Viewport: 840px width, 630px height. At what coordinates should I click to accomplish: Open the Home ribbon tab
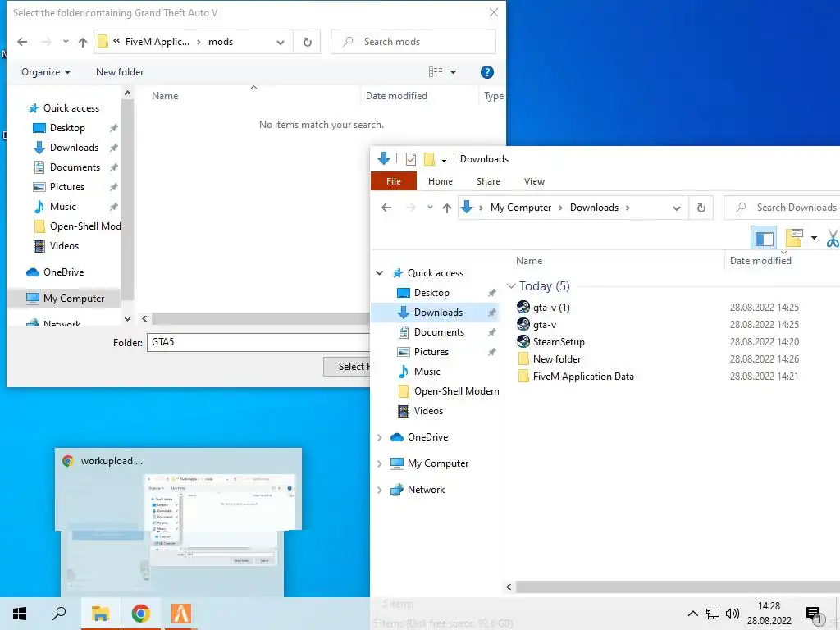441,181
